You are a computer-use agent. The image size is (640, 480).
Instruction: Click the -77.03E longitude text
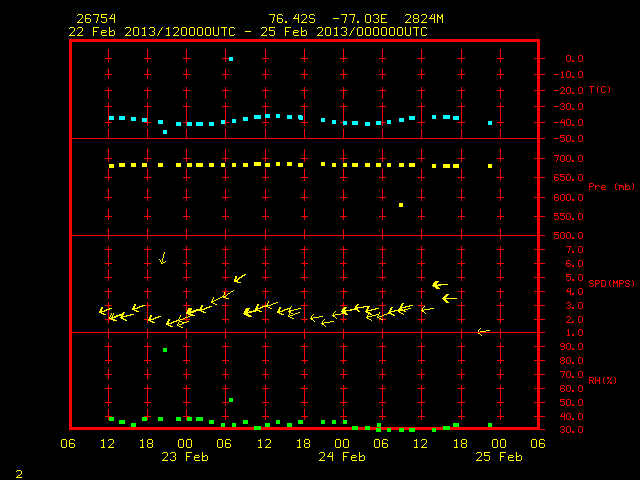(x=360, y=19)
